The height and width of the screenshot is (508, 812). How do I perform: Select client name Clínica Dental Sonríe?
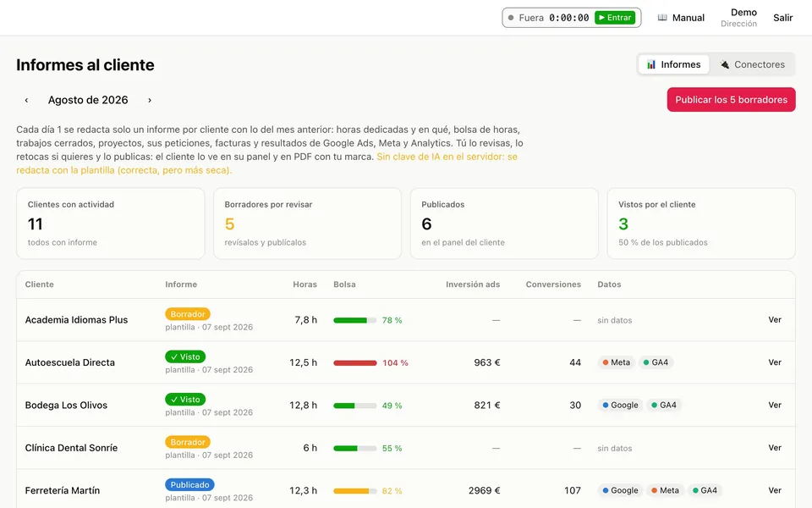[x=71, y=448]
